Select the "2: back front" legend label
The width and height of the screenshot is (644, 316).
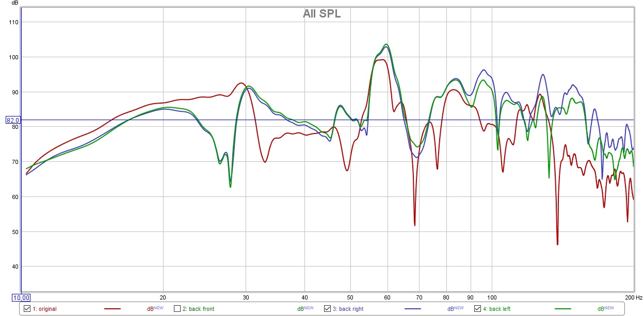[198, 309]
